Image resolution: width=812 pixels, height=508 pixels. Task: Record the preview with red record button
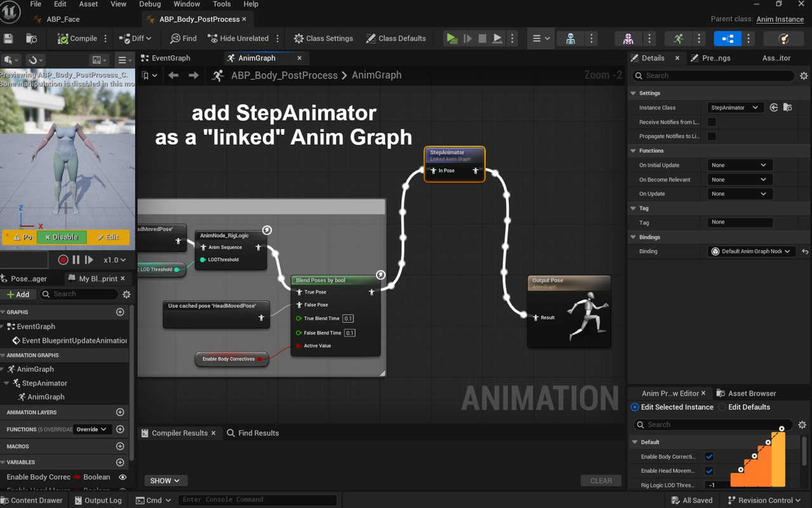pyautogui.click(x=63, y=260)
